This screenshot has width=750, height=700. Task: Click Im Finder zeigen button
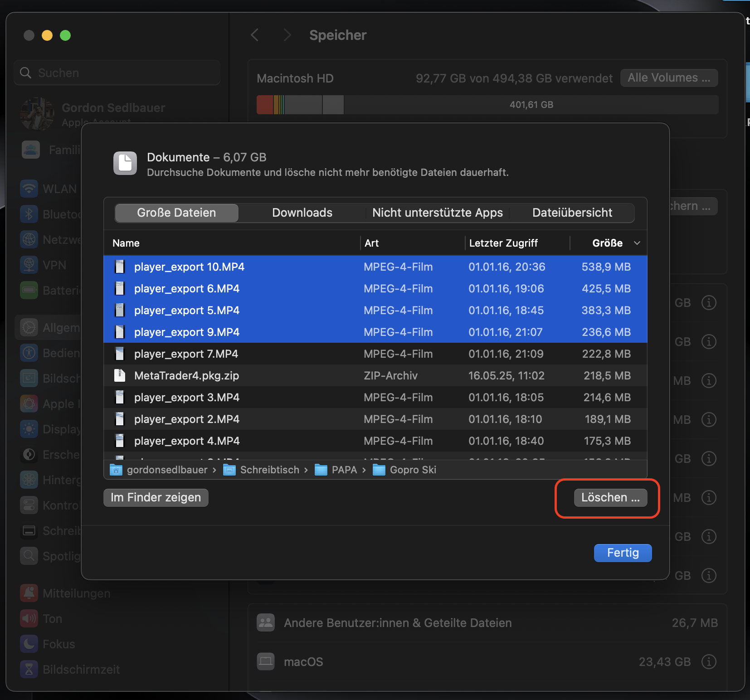[x=156, y=497]
